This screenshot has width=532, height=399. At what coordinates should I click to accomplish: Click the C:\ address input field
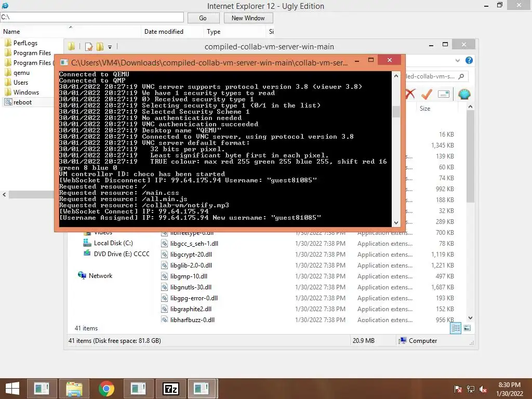coord(92,17)
